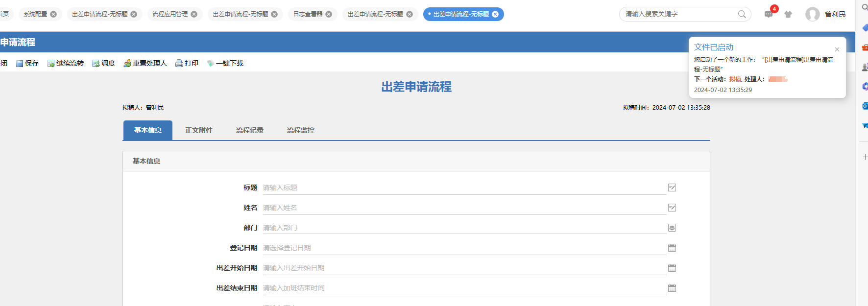Screen dimensions: 868x306
Task: Close the 系统配置 tab with its X icon
Action: click(53, 14)
